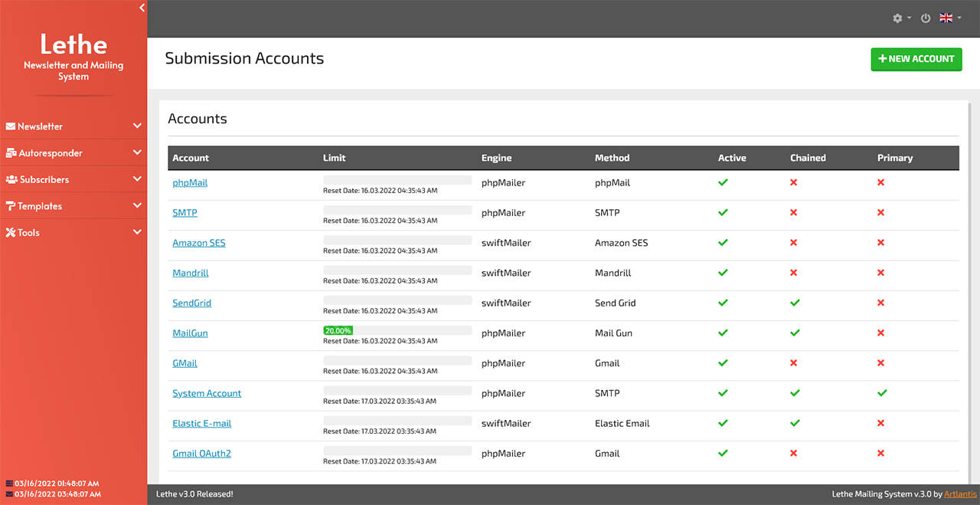The width and height of the screenshot is (980, 505).
Task: Open the Tools sidebar menu
Action: 73,232
